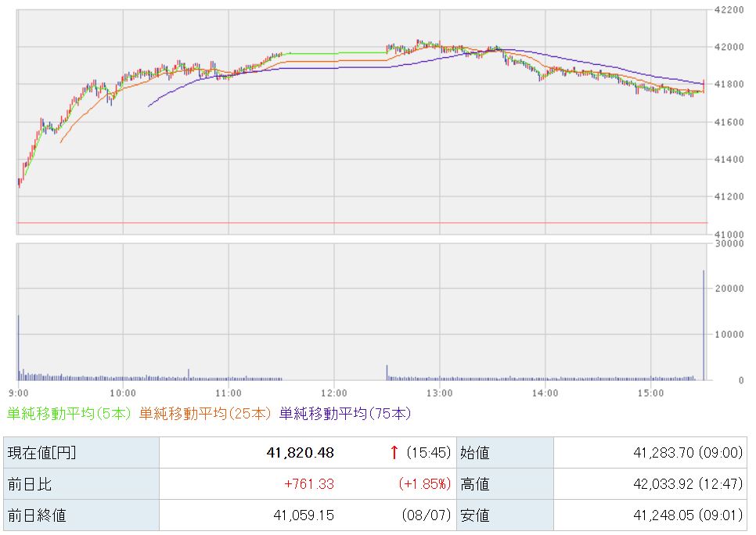Click the 13:00 time axis label

coord(440,393)
